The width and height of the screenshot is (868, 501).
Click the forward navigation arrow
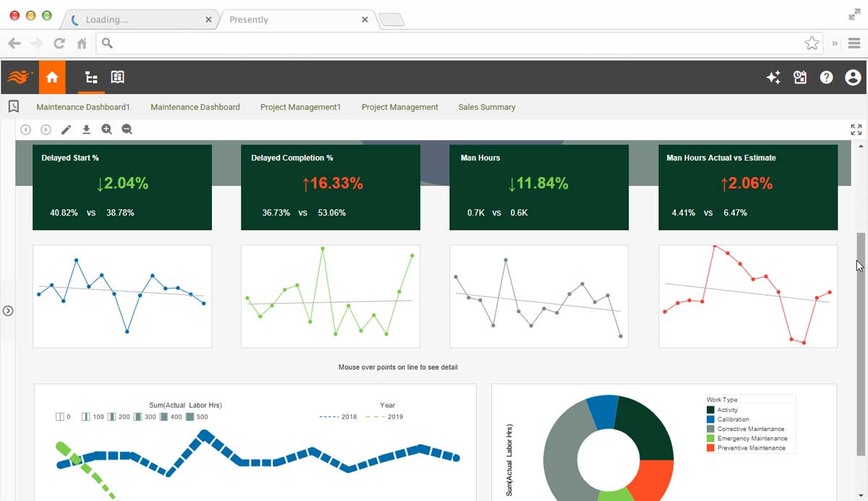click(45, 129)
